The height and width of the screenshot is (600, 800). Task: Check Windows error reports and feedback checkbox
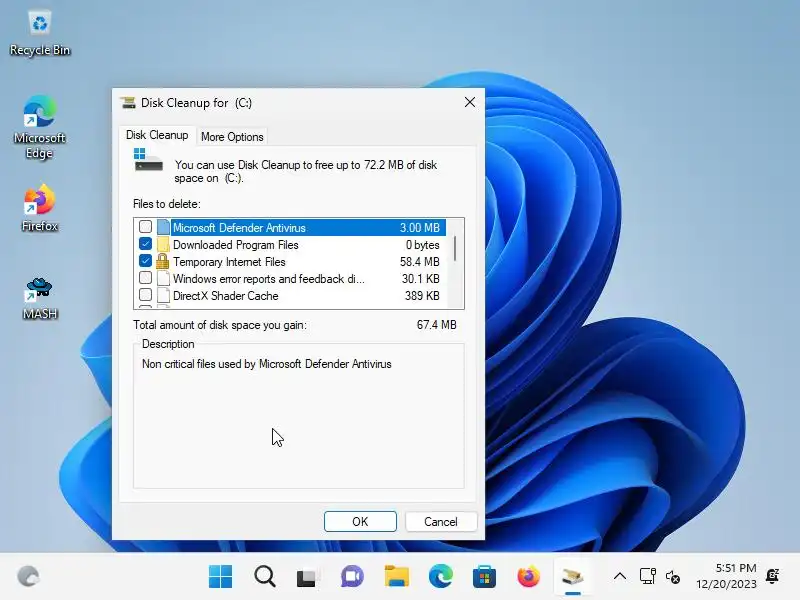[145, 278]
